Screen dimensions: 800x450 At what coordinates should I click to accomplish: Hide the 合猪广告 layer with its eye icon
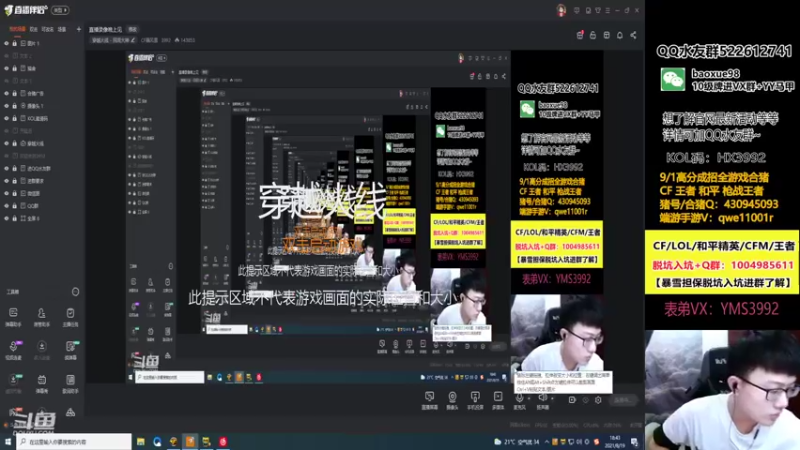[7, 93]
